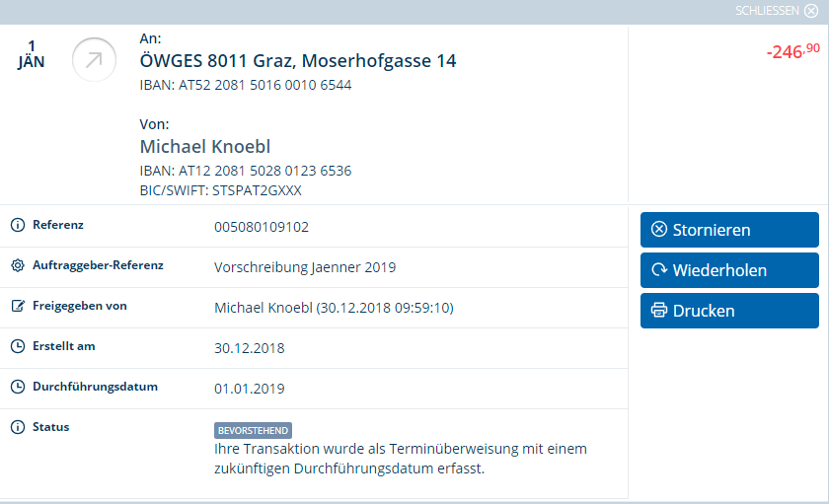Click the 1 JÄN date label

coord(32,54)
